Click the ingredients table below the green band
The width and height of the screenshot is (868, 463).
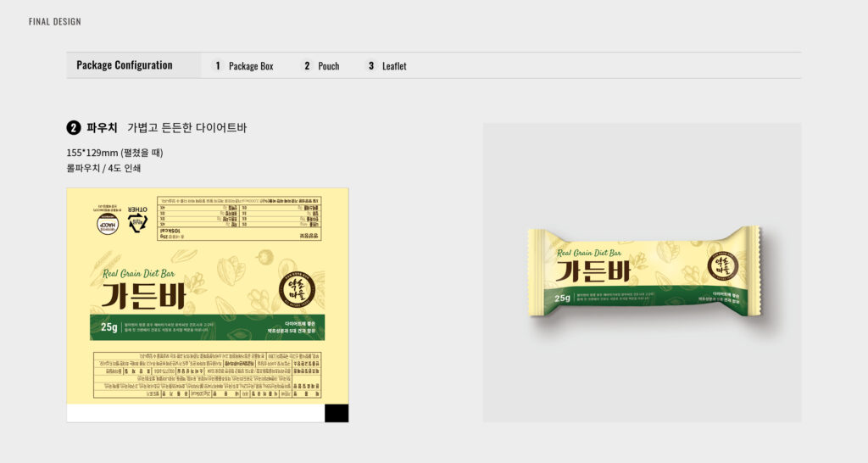[x=208, y=374]
